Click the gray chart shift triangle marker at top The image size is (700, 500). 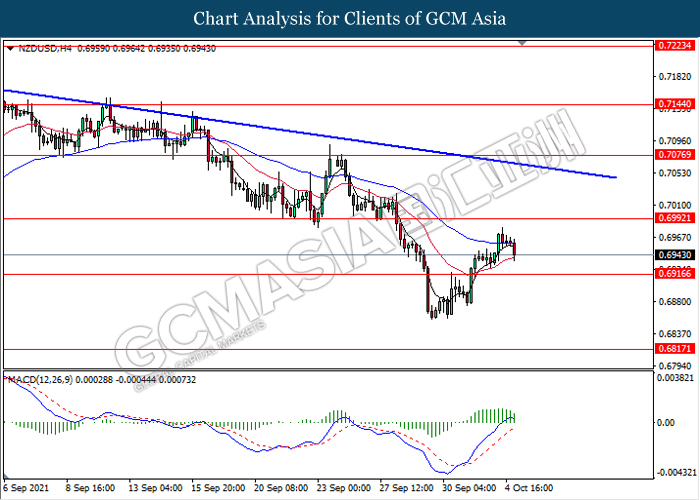pos(522,43)
